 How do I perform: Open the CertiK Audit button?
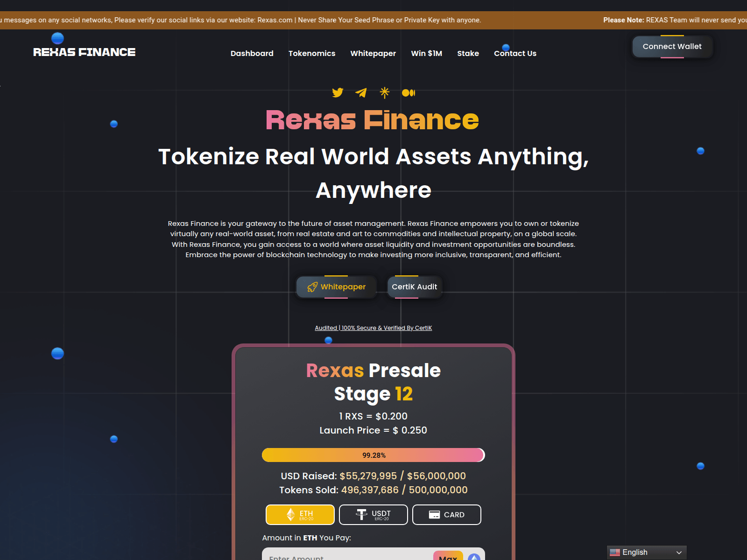coord(415,287)
